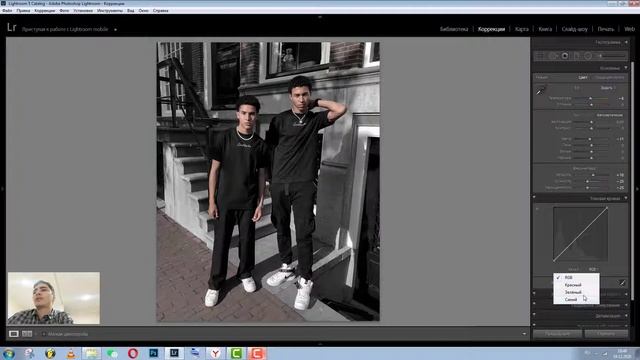Click the Сбросить button
Screen dimensions: 640x360
[x=606, y=333]
